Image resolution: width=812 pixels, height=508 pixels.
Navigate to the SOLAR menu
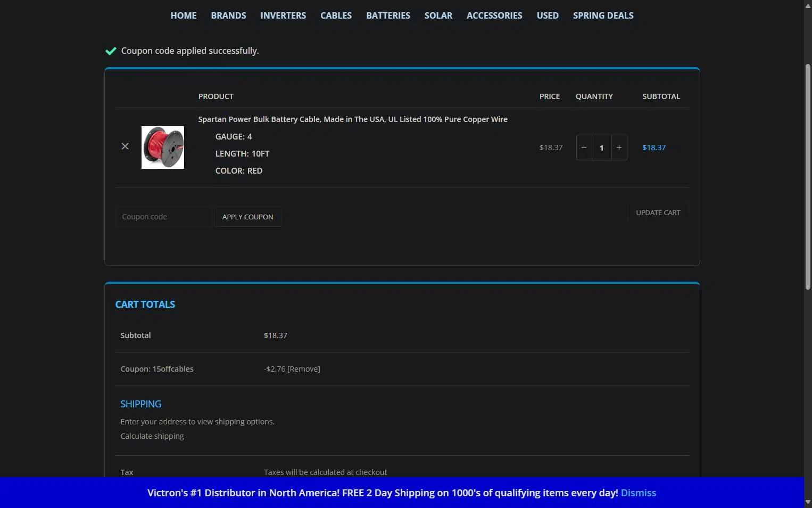(438, 15)
